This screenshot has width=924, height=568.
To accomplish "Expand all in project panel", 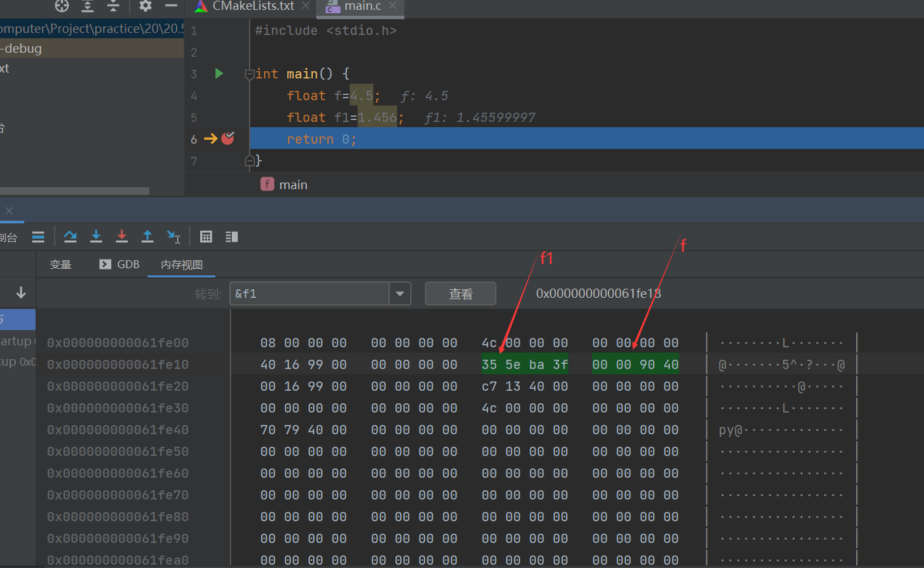I will pyautogui.click(x=88, y=6).
